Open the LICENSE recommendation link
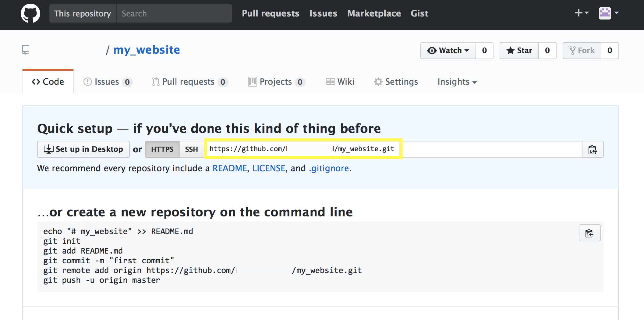This screenshot has width=644, height=320. (x=269, y=168)
